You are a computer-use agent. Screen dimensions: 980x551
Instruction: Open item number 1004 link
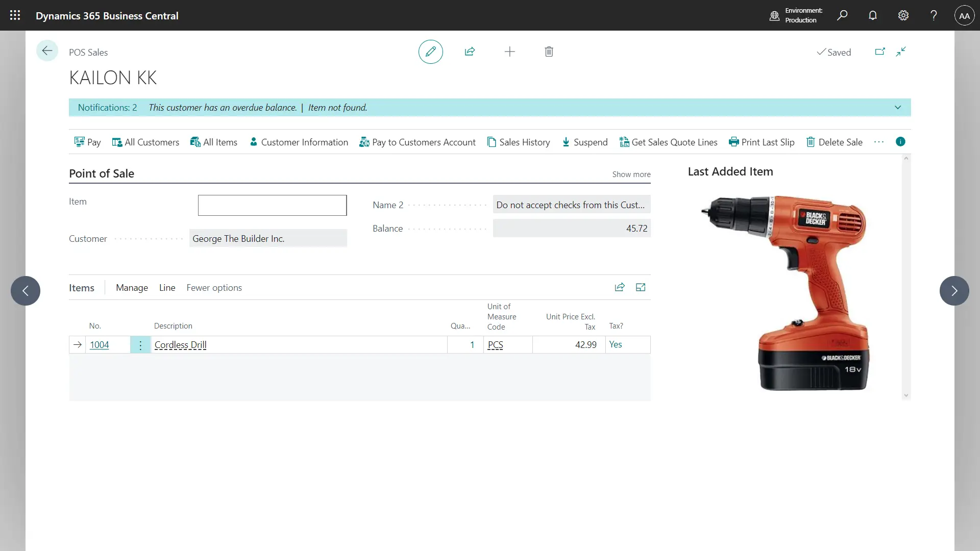99,345
